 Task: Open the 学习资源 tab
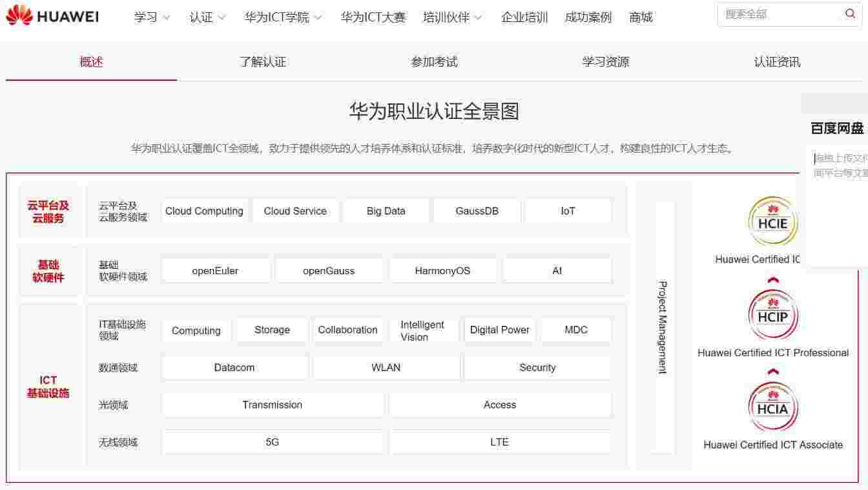coord(605,62)
